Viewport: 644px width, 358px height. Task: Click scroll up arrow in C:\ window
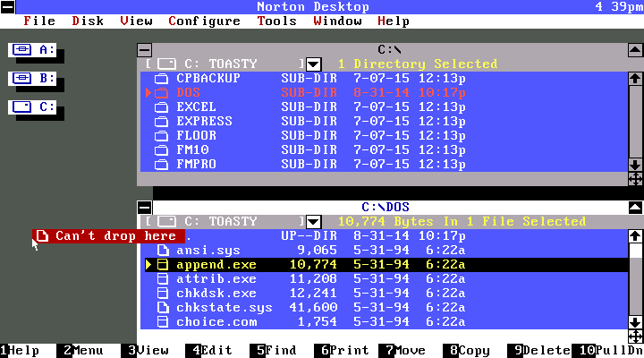635,78
